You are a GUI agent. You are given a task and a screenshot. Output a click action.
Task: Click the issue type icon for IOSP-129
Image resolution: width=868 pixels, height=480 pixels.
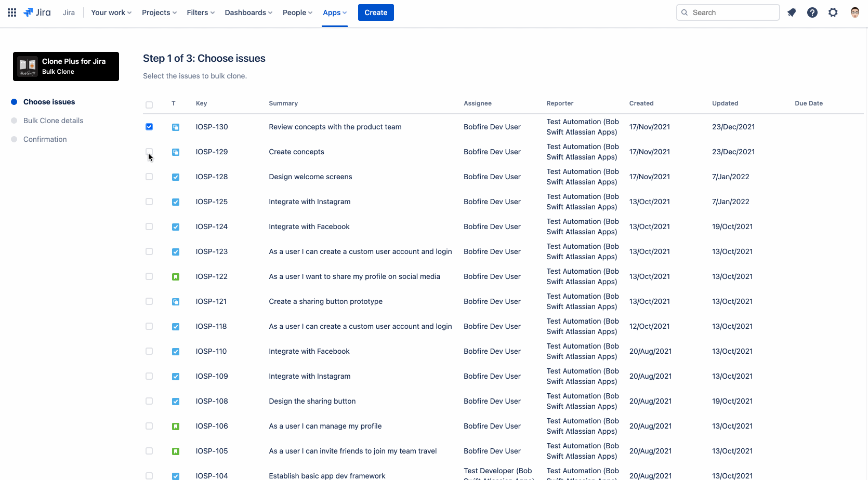pyautogui.click(x=176, y=152)
